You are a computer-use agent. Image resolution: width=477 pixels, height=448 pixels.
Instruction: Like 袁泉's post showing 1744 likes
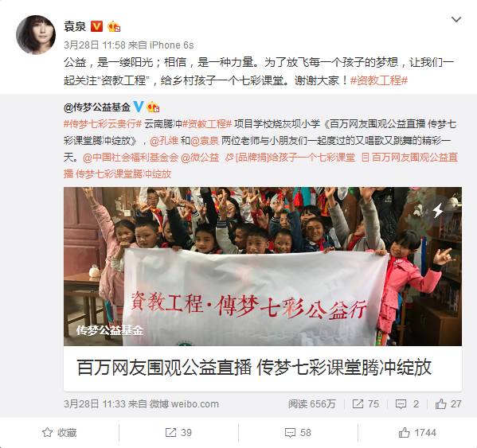click(417, 433)
